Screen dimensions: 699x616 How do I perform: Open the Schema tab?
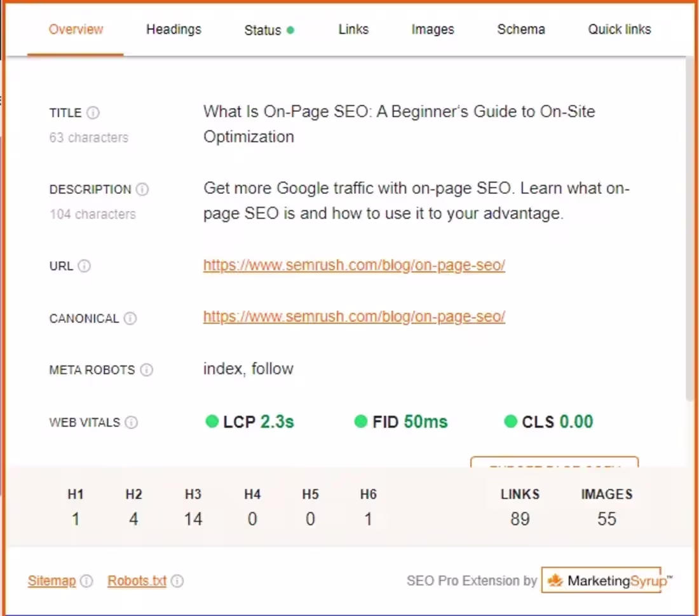click(x=520, y=29)
